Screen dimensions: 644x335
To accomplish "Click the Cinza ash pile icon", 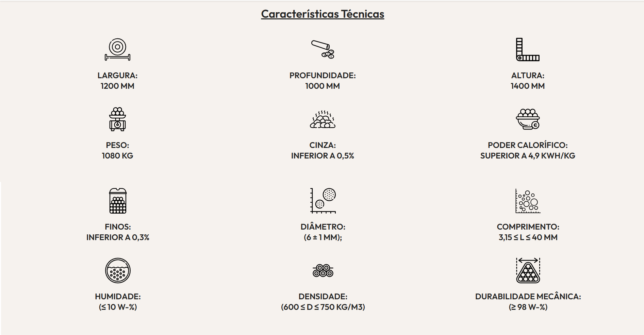I will coord(323,119).
